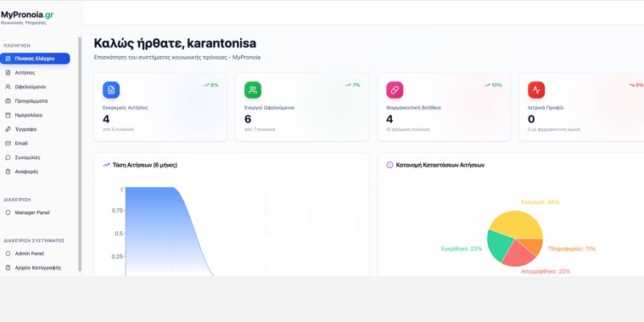Click the yellow Εκκρεμεί pie slice
Viewport: 644px width, 322px height.
click(517, 224)
